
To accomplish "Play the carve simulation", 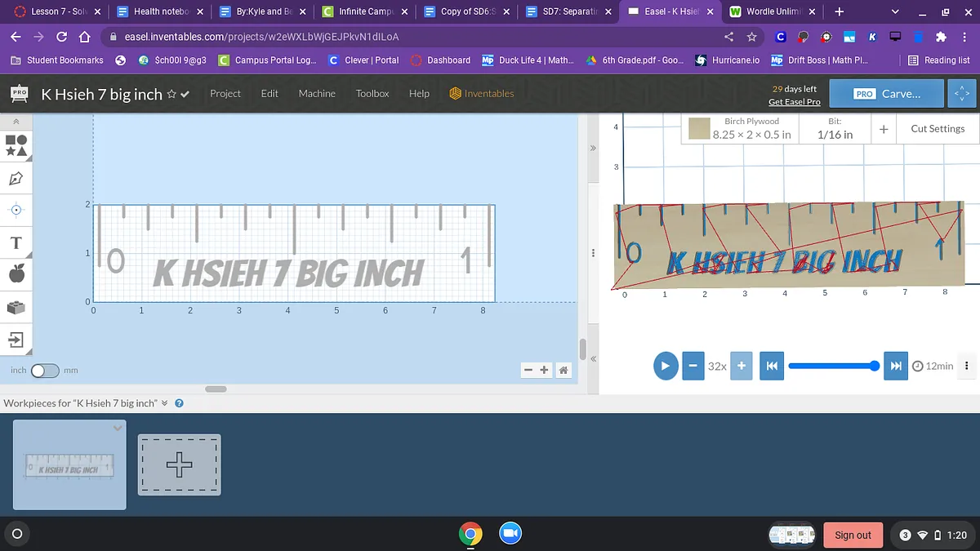I will (666, 366).
